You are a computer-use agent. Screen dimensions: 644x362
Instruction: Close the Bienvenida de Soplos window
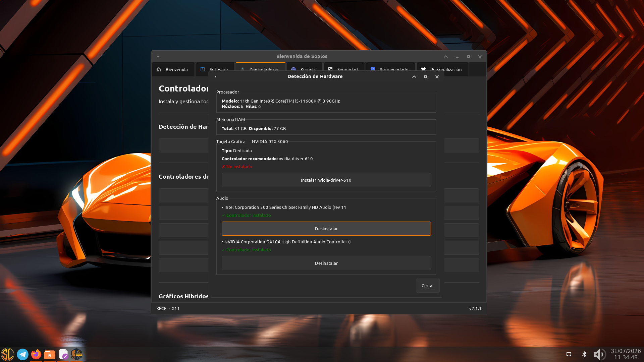coord(480,57)
